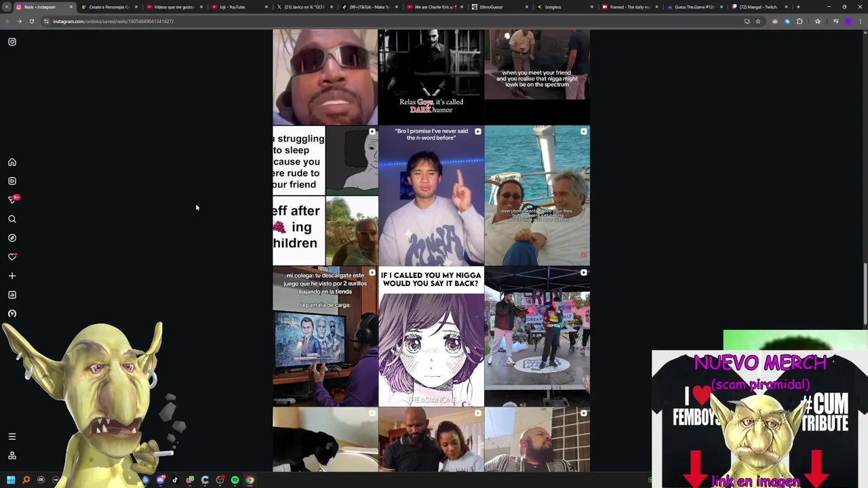This screenshot has height=488, width=868.
Task: Click the Instagram logo in the sidebar
Action: coord(12,42)
